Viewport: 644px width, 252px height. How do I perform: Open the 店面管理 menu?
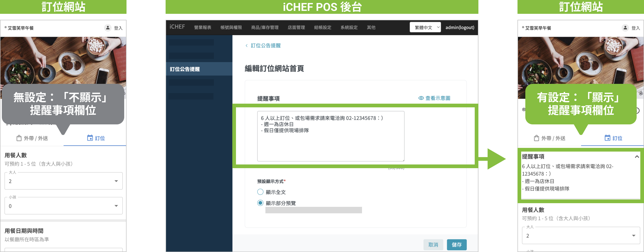coord(296,27)
